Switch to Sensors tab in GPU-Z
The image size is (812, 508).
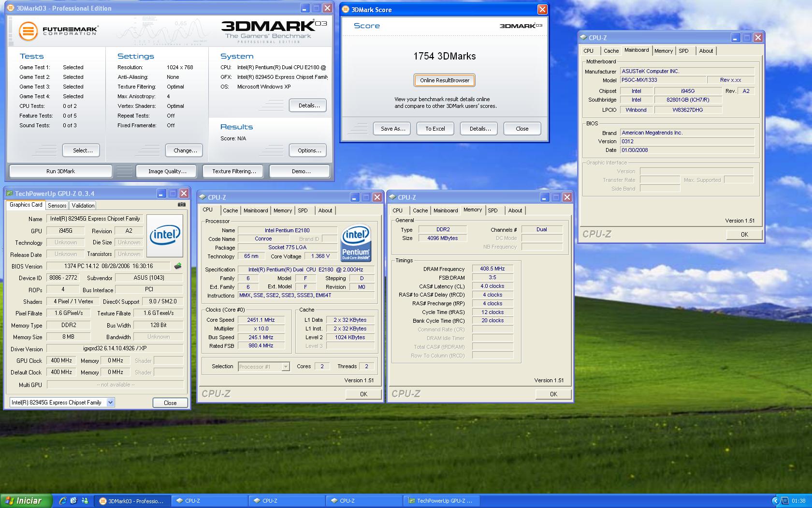(x=57, y=206)
